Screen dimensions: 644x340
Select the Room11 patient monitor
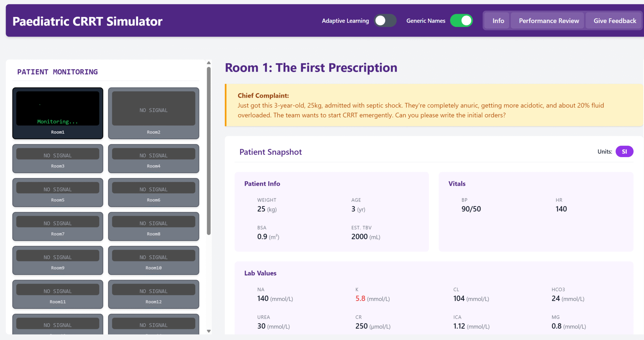coord(58,294)
